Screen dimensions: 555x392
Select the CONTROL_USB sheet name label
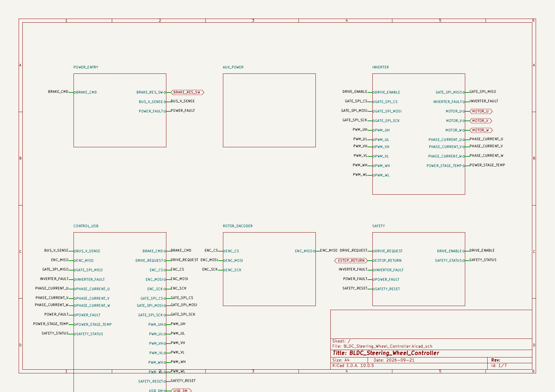(86, 226)
